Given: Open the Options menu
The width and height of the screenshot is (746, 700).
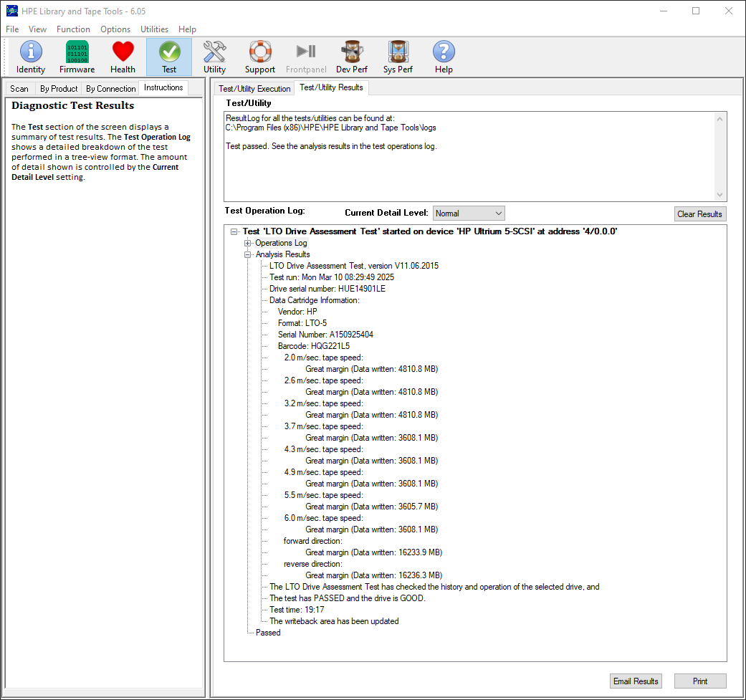Looking at the screenshot, I should click(115, 29).
